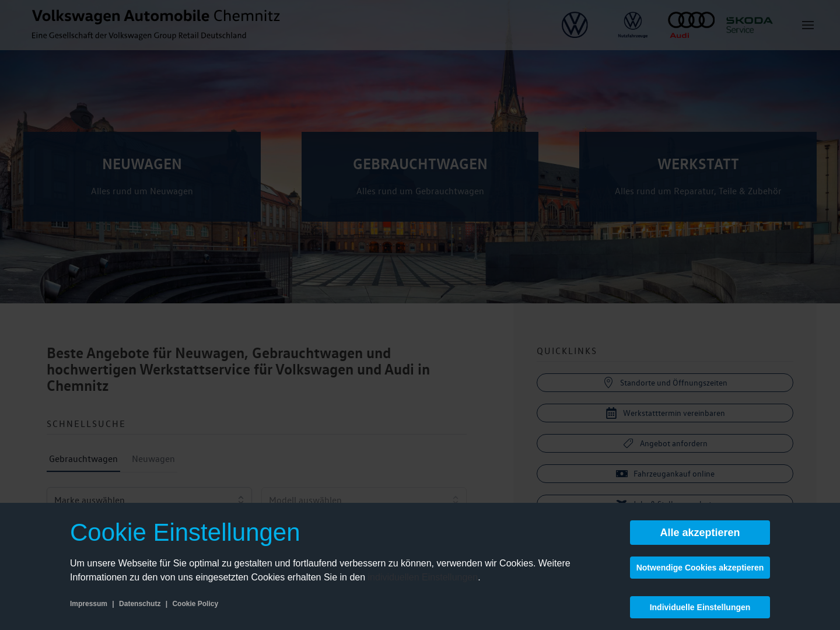Click the money icon at Fahrzeugankauf online

point(622,474)
